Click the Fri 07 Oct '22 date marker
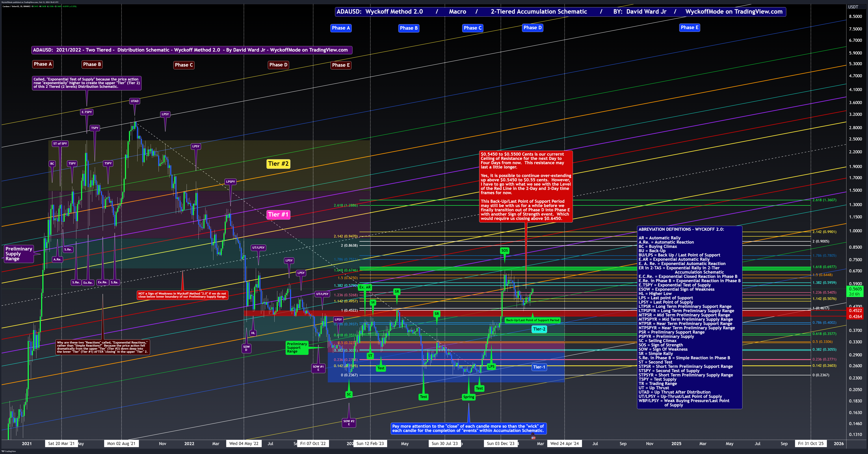The image size is (868, 454). (x=313, y=444)
